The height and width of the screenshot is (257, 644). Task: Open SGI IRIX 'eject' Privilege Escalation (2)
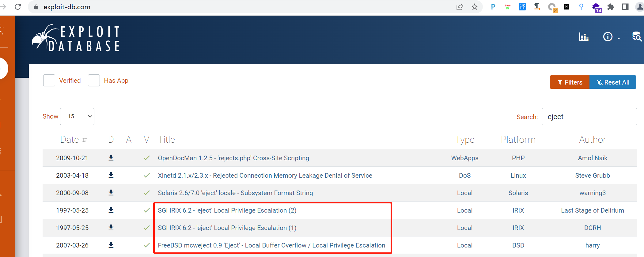pyautogui.click(x=227, y=210)
